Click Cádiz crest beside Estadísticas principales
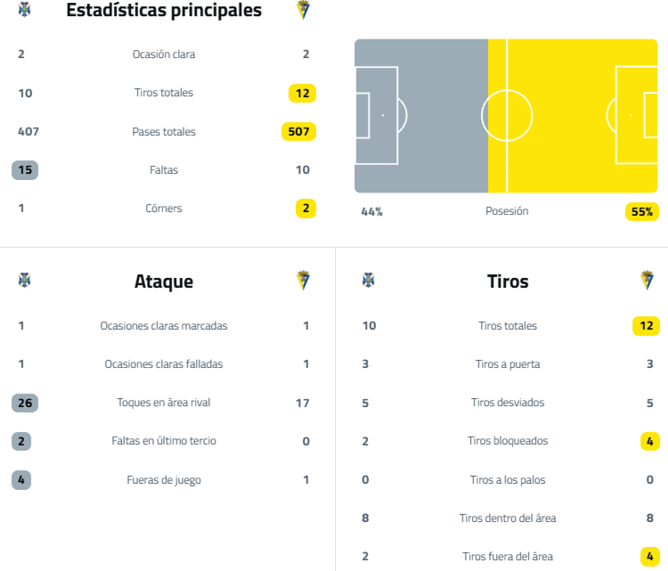This screenshot has width=668, height=571. point(303,9)
